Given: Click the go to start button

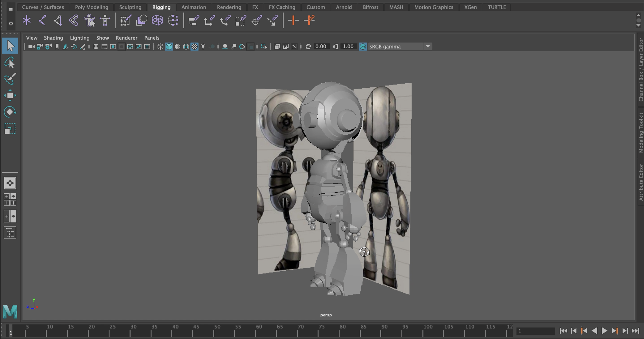Looking at the screenshot, I should click(x=563, y=331).
